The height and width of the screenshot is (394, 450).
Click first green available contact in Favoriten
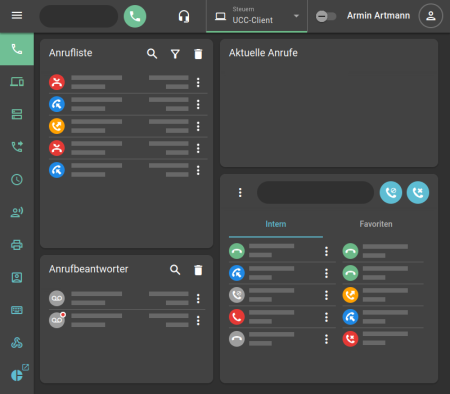(x=350, y=251)
